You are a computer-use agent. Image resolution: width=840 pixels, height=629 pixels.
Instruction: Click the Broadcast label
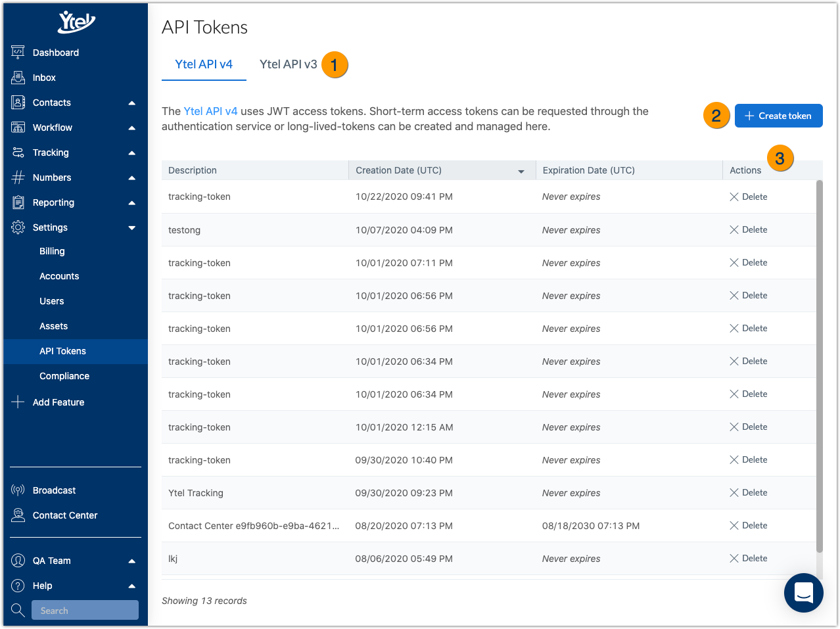(54, 490)
